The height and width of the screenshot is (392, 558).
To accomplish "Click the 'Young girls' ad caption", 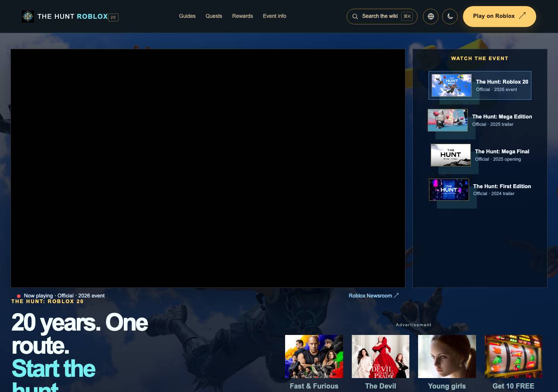I will tap(447, 386).
